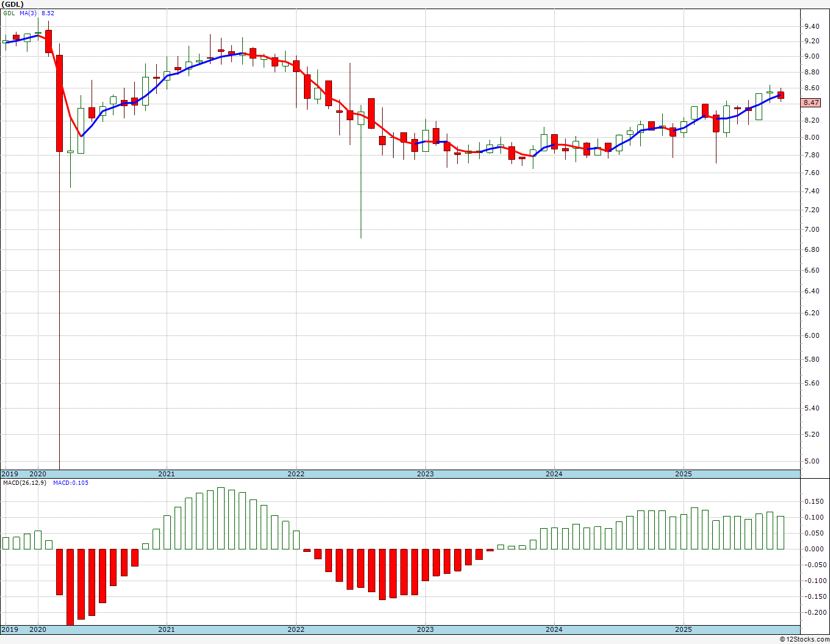Click the MACD(26,12,9) indicator label

(24, 483)
